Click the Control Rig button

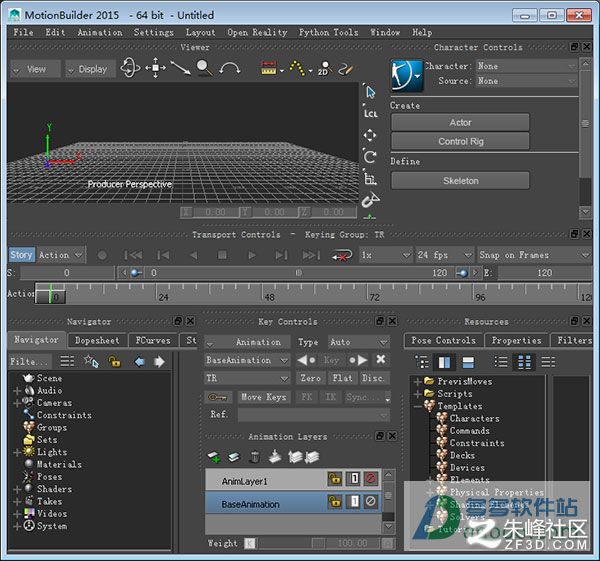pos(460,141)
